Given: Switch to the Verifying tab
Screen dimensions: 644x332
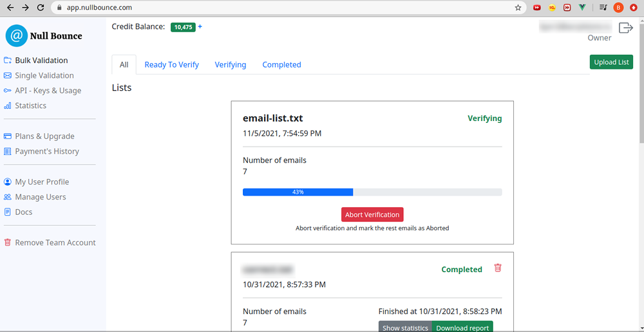Looking at the screenshot, I should pos(231,65).
